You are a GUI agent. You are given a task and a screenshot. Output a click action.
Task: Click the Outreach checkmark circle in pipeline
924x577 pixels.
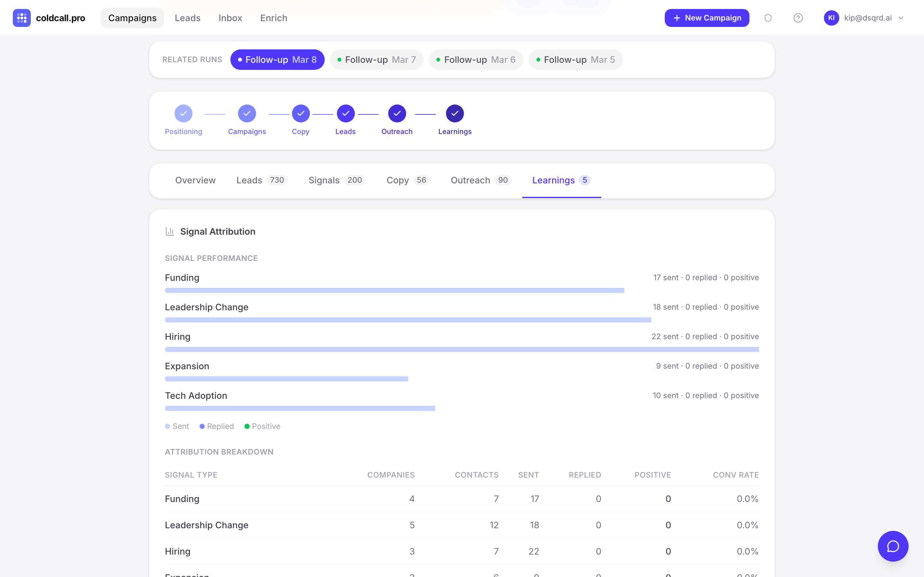pos(397,113)
